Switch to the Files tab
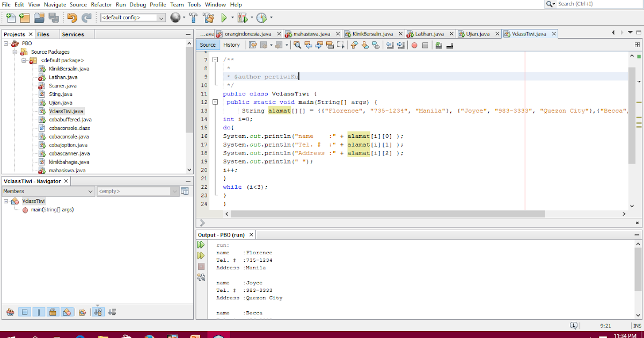The image size is (644, 338). (43, 34)
